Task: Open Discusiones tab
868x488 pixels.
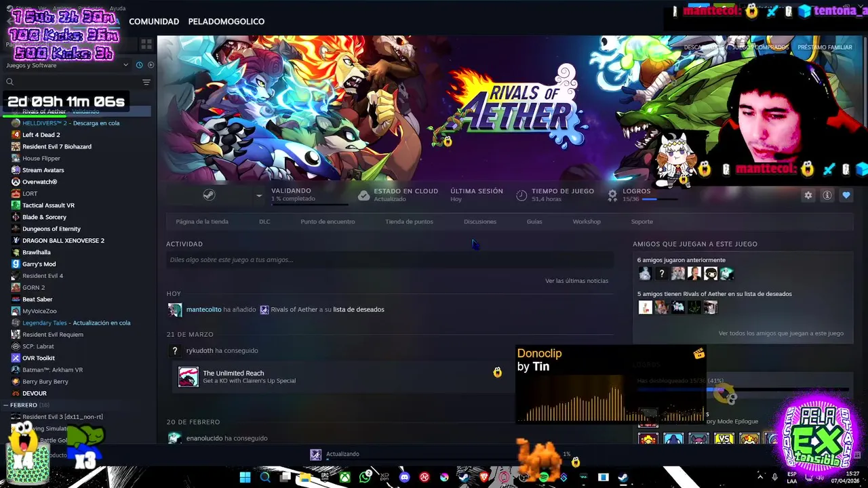Action: click(x=480, y=222)
